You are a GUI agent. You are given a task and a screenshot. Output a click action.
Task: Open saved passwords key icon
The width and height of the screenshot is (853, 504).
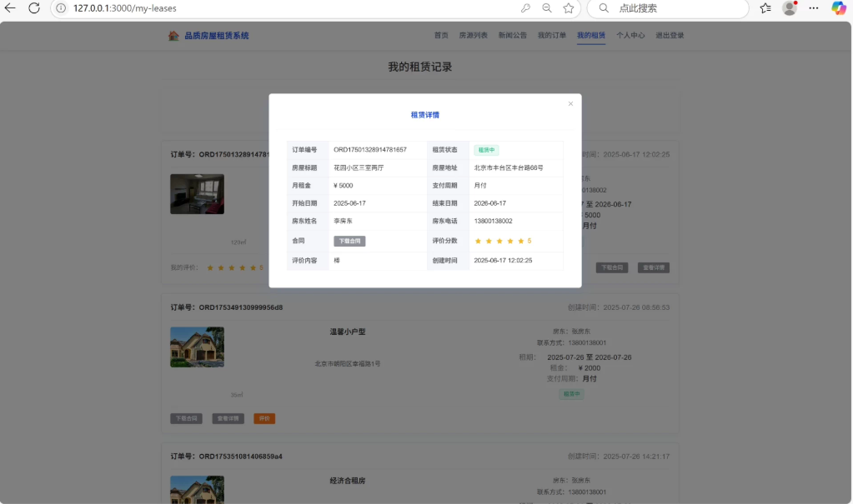click(525, 8)
